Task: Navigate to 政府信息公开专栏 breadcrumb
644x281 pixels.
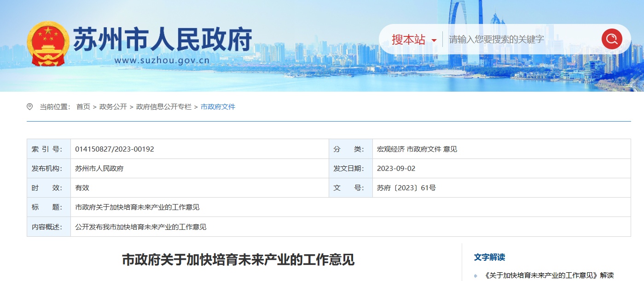Action: tap(163, 107)
